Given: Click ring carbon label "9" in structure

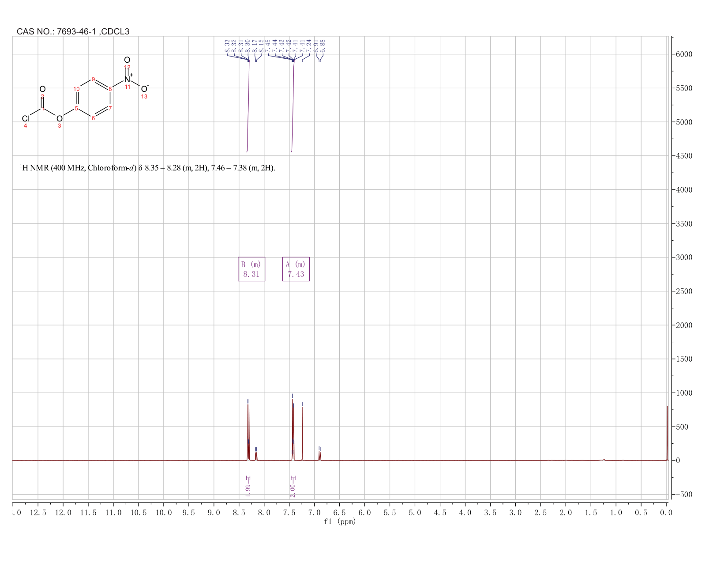Looking at the screenshot, I should point(94,79).
